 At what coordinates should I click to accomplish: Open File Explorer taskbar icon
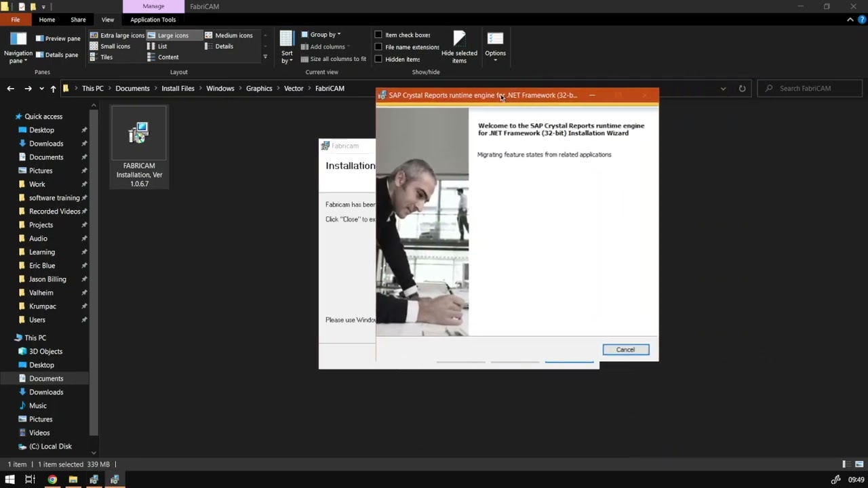click(73, 480)
